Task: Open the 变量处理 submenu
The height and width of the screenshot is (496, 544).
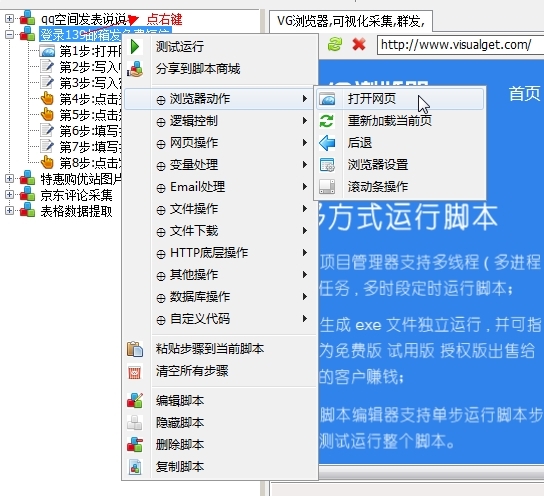Action: pyautogui.click(x=220, y=165)
